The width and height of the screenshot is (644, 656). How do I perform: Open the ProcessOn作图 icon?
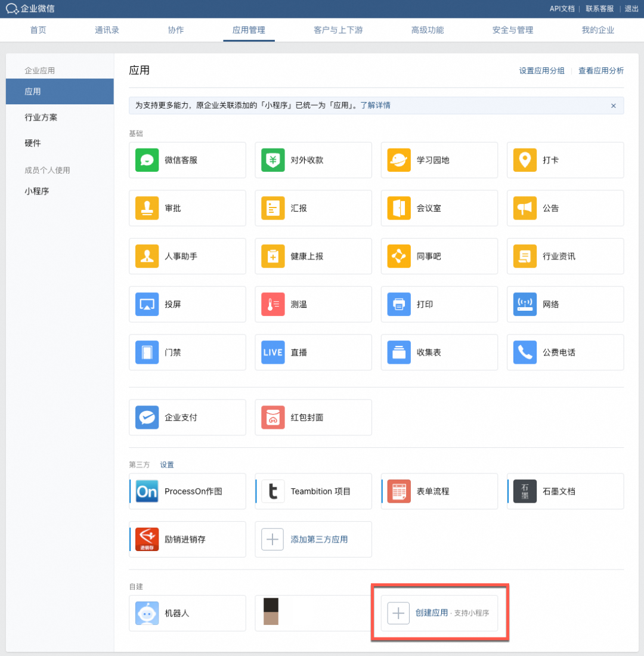coord(147,491)
